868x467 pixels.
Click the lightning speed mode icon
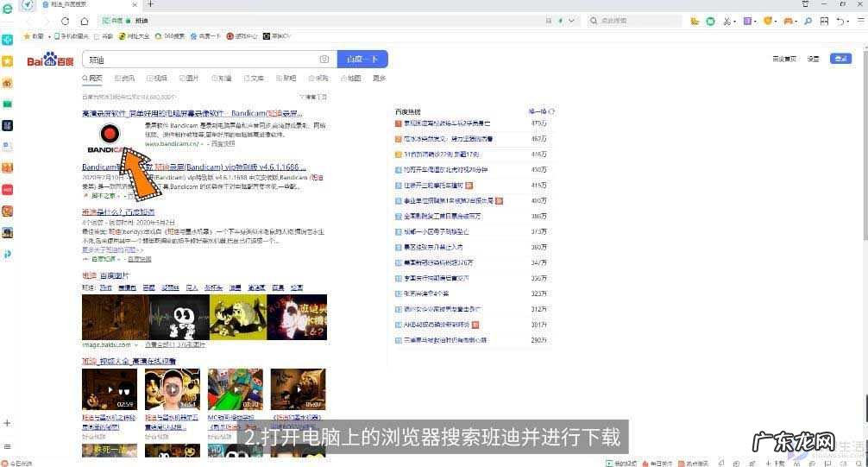(560, 21)
